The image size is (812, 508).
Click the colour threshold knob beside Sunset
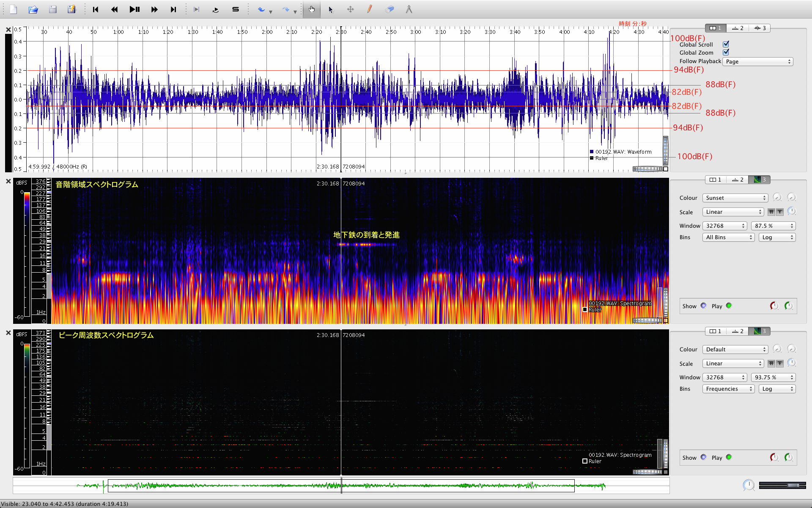pyautogui.click(x=777, y=197)
